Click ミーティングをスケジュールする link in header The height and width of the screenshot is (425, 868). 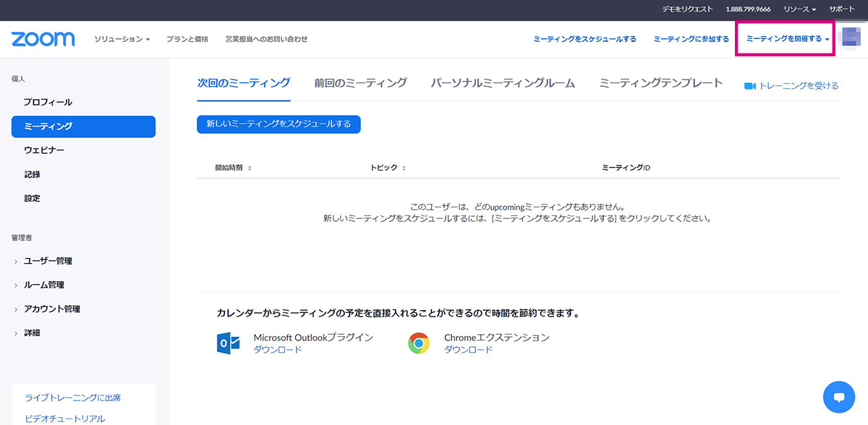point(584,39)
